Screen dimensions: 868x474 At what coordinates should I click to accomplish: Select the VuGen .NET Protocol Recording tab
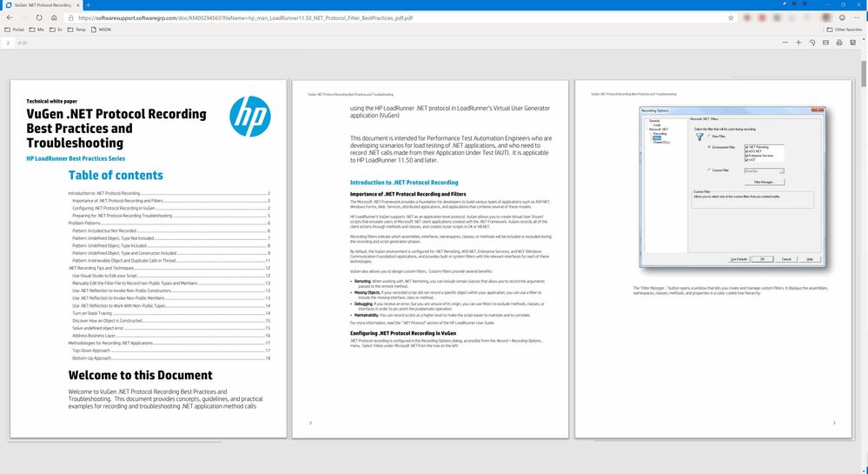click(42, 5)
